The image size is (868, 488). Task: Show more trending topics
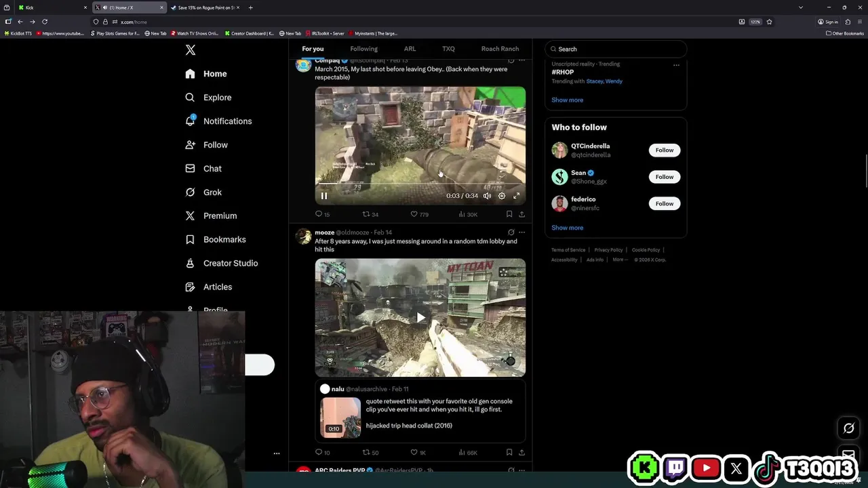567,100
